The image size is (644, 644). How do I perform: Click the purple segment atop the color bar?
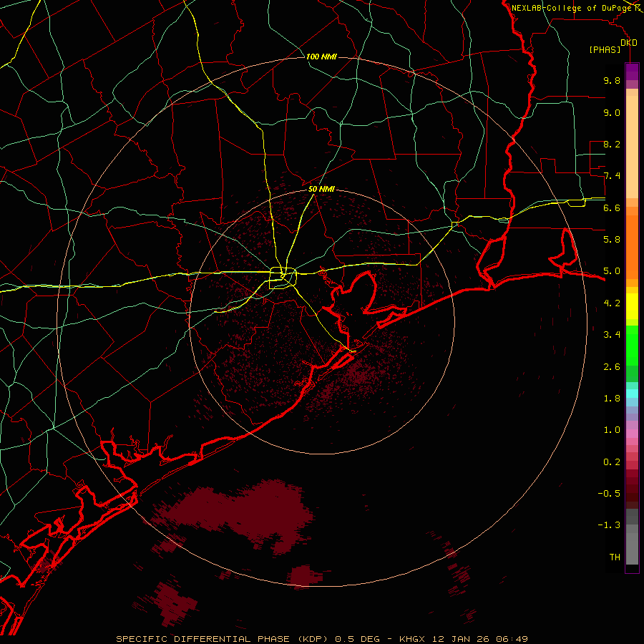click(x=632, y=72)
